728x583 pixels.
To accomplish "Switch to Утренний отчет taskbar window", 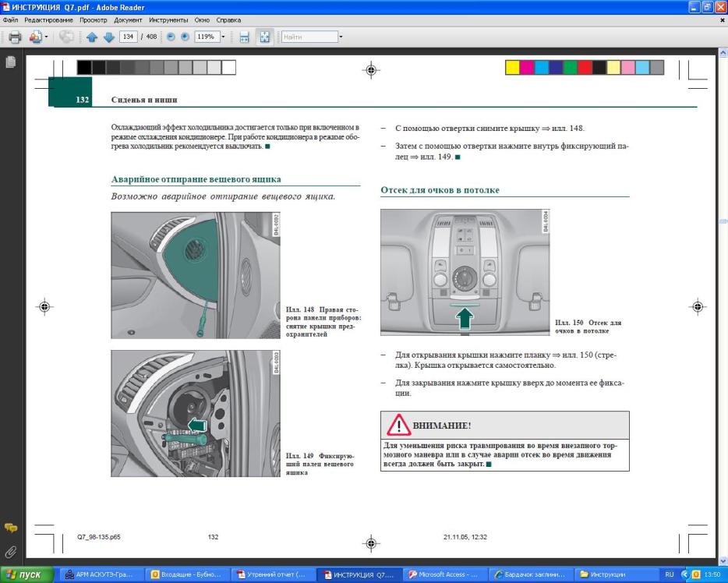I will pos(273,574).
